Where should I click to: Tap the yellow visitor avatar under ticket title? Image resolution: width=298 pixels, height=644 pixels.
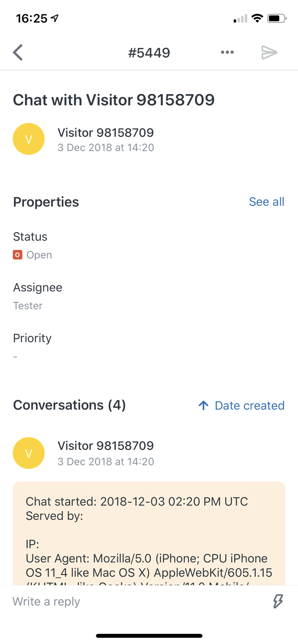pos(29,139)
